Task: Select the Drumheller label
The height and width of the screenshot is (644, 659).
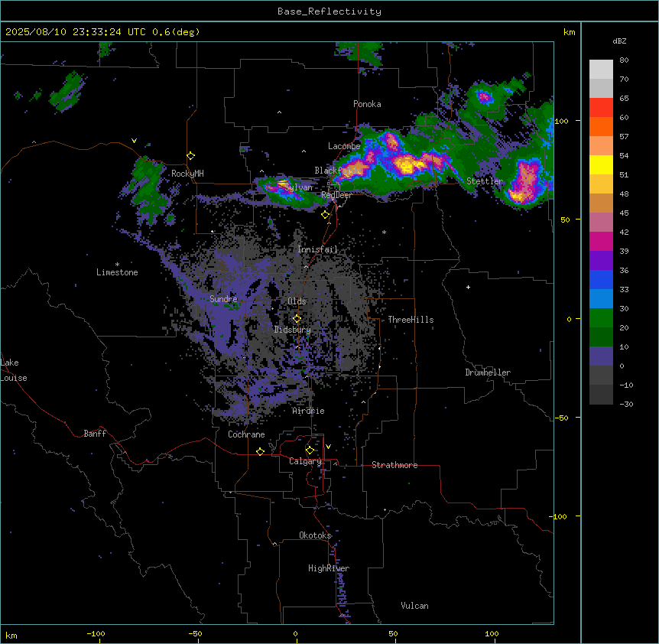Action: pos(488,372)
